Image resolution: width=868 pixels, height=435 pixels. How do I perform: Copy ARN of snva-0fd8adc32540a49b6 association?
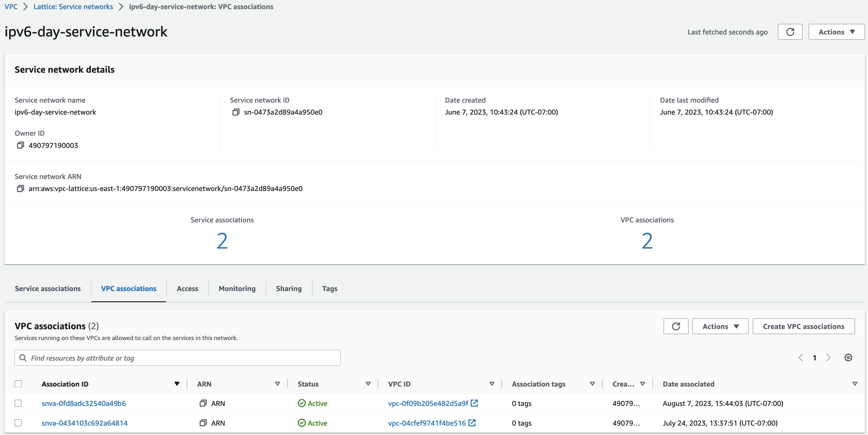pos(203,403)
